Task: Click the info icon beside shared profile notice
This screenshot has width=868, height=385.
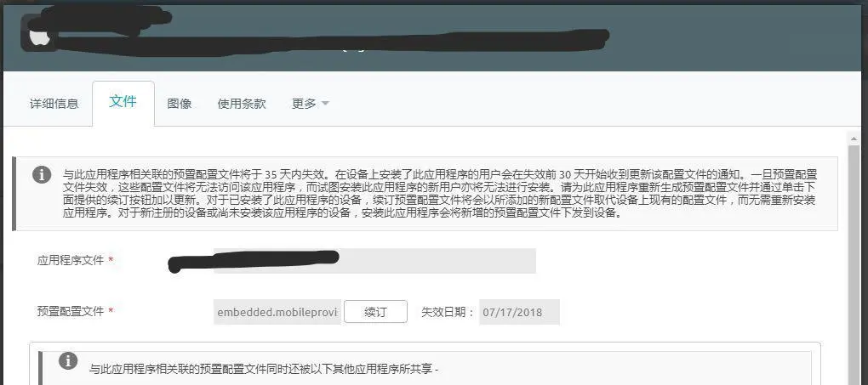Action: point(67,361)
